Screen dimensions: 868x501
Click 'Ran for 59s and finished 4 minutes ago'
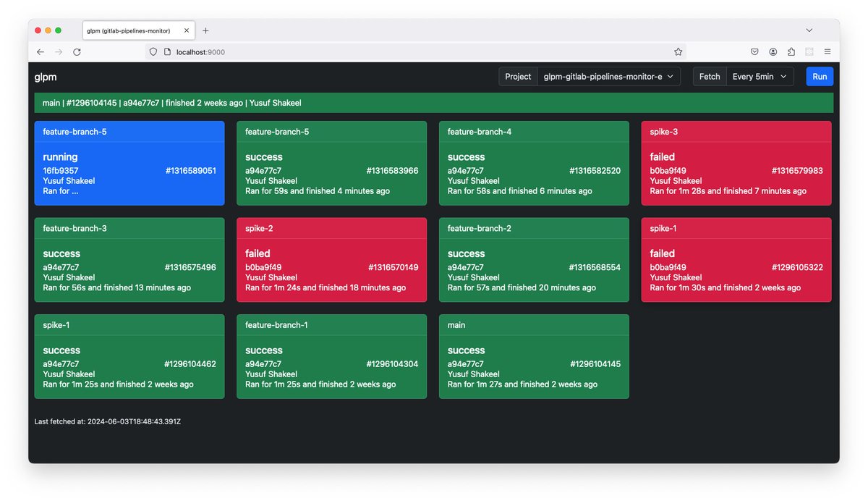[318, 191]
